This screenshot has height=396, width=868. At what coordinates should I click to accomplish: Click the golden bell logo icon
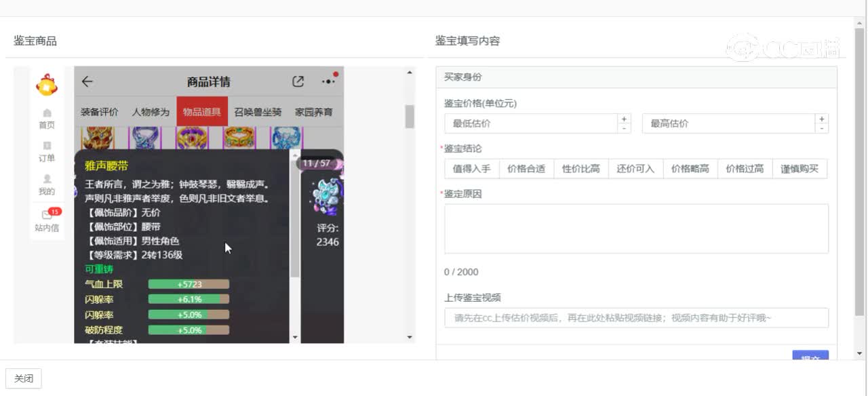[47, 85]
